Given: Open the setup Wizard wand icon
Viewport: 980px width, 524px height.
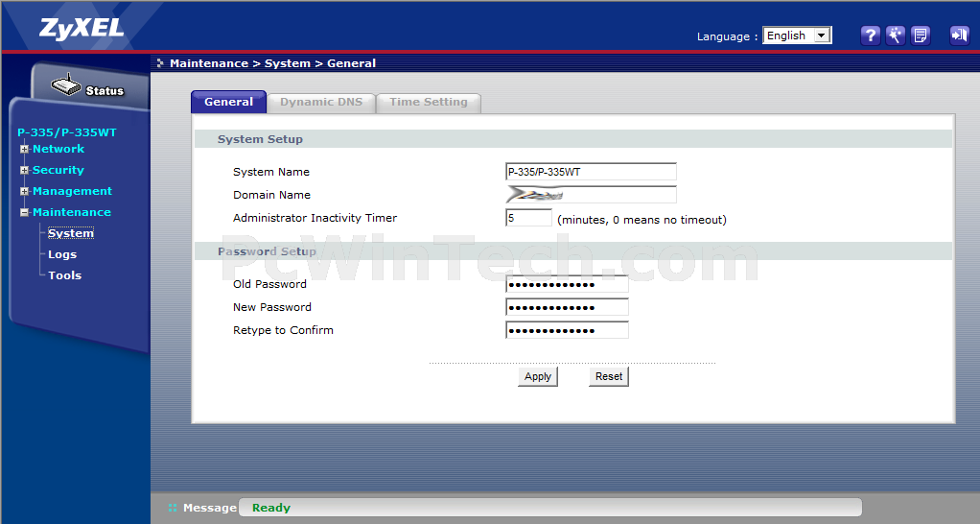Looking at the screenshot, I should (x=896, y=36).
